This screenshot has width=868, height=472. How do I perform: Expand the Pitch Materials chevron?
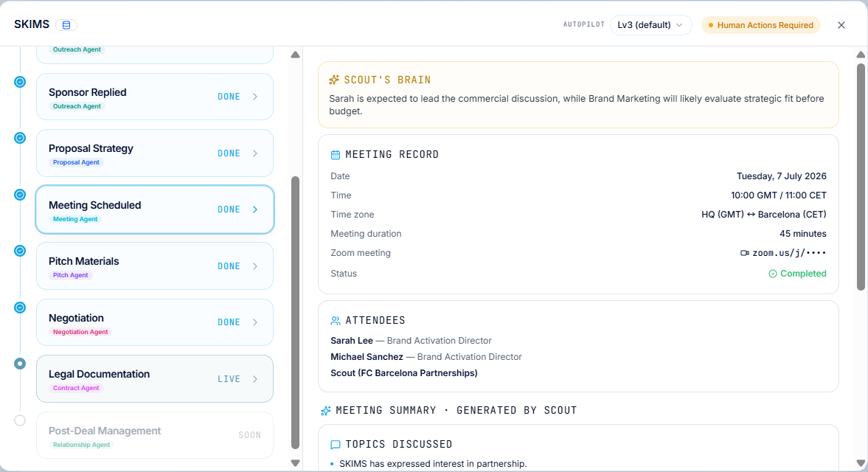(255, 266)
